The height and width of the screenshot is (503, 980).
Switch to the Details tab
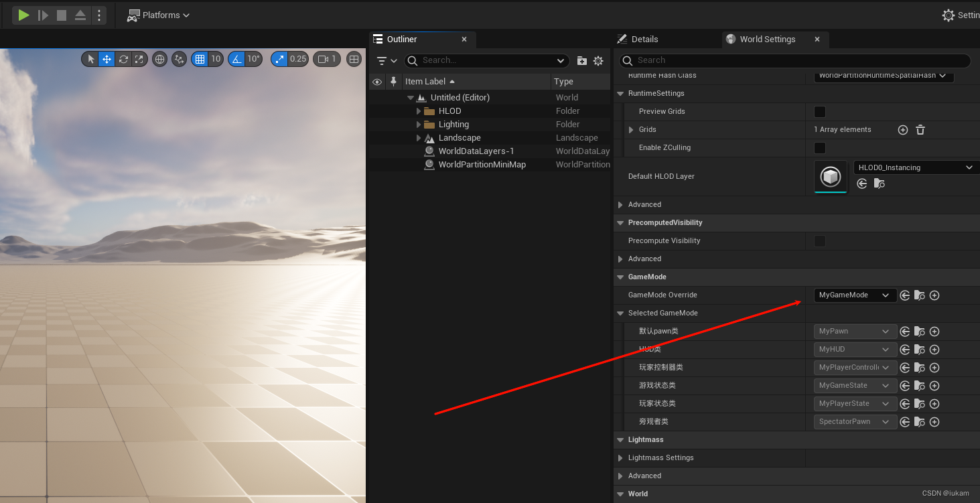point(638,40)
